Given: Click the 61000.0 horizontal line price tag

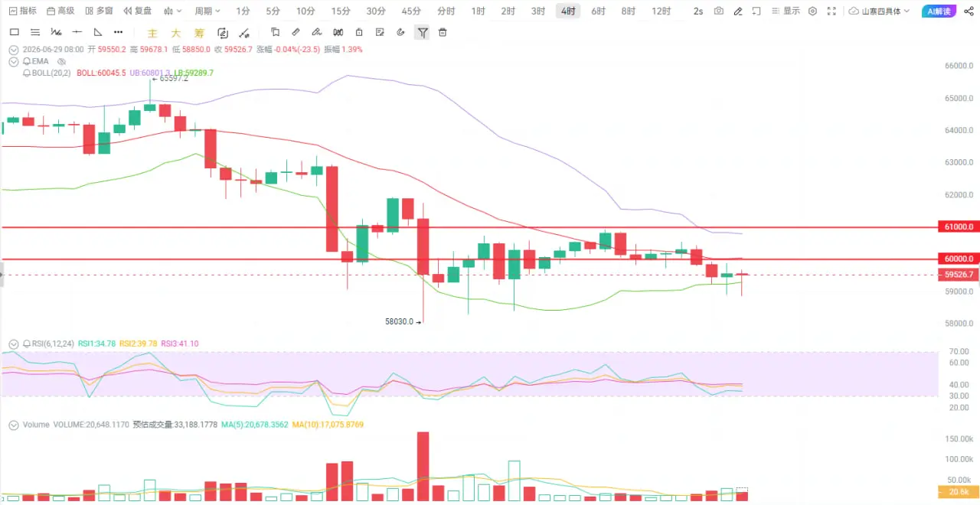Looking at the screenshot, I should coord(958,226).
